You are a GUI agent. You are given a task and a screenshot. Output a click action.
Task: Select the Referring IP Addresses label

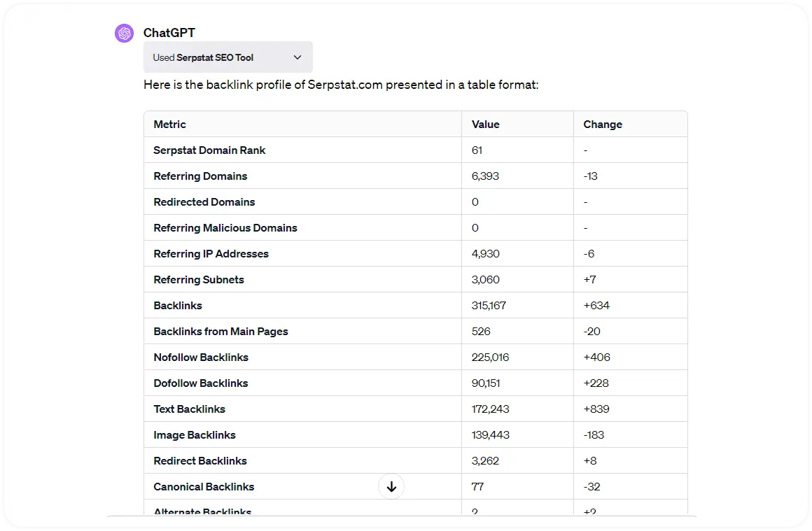tap(211, 253)
